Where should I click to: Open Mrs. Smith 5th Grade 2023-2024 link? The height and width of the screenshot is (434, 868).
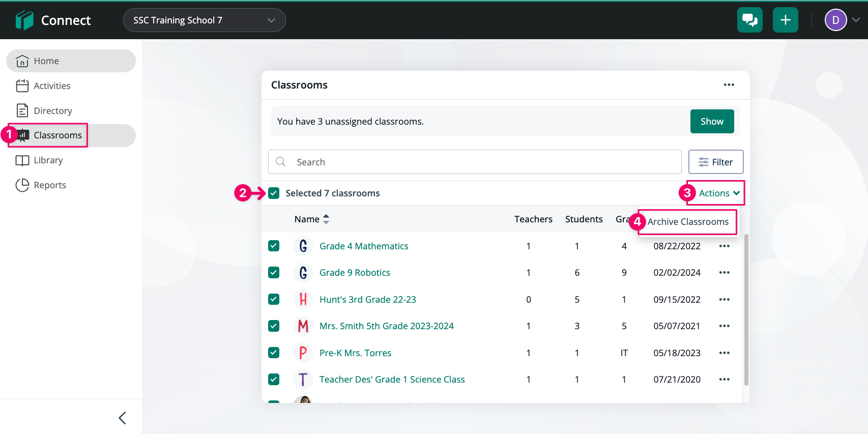(387, 326)
